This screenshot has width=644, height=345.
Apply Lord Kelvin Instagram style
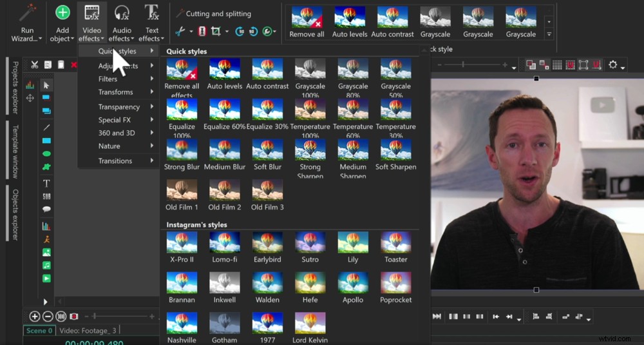pos(310,328)
